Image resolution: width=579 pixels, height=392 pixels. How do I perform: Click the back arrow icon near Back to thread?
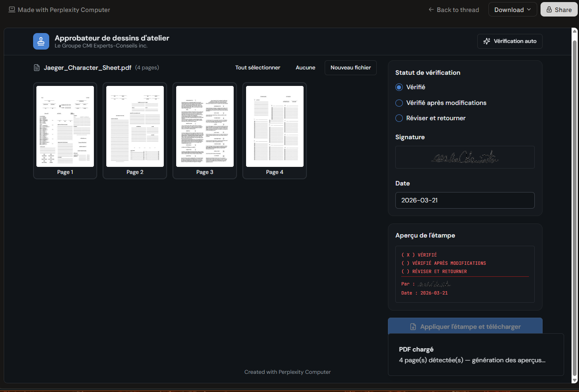point(431,10)
